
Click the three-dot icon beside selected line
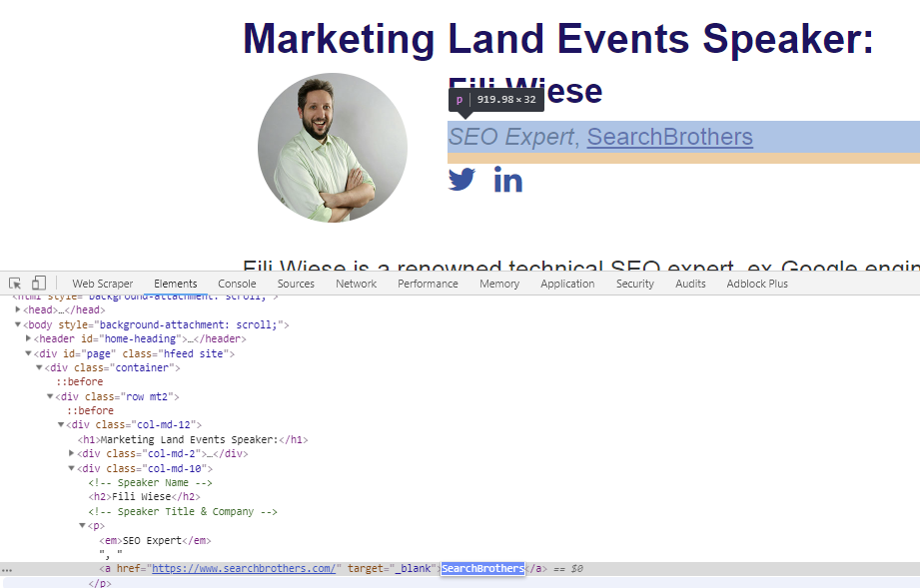coord(7,570)
